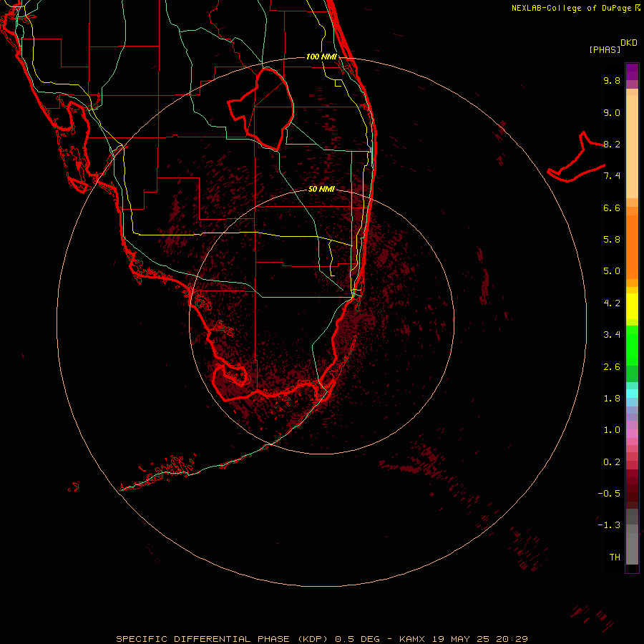644x644 pixels.
Task: Click the 4.2 value on color scale
Action: click(x=612, y=303)
